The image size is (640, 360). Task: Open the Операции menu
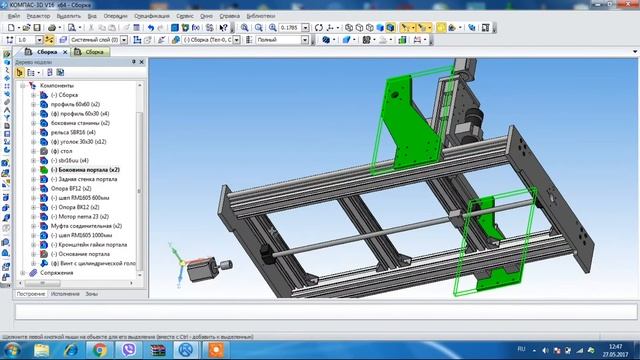(115, 16)
